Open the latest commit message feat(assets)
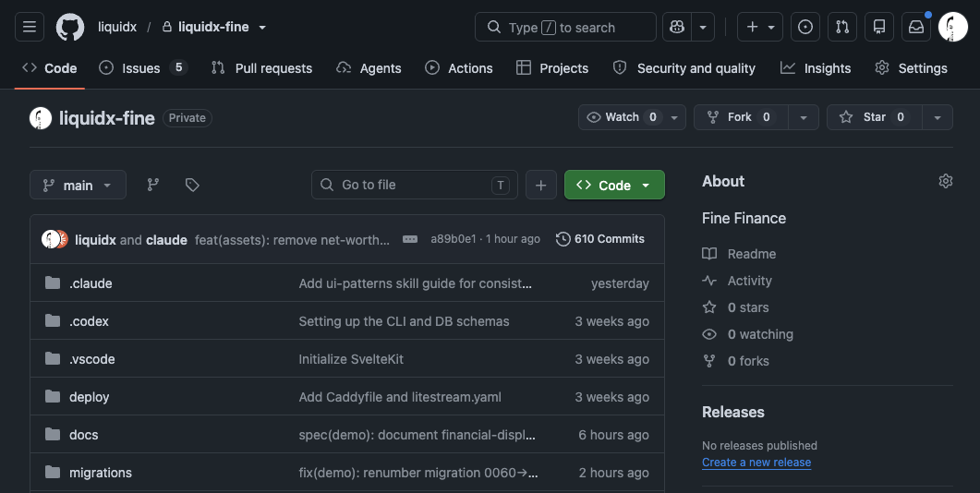The width and height of the screenshot is (980, 493). (292, 239)
